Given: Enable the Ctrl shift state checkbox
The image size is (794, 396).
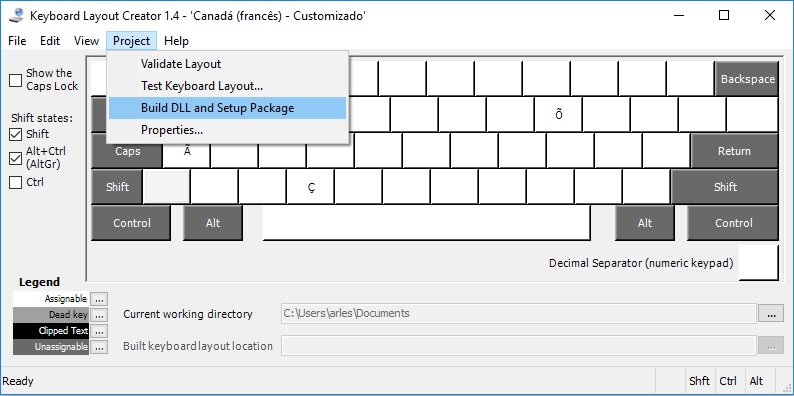Looking at the screenshot, I should [x=16, y=183].
